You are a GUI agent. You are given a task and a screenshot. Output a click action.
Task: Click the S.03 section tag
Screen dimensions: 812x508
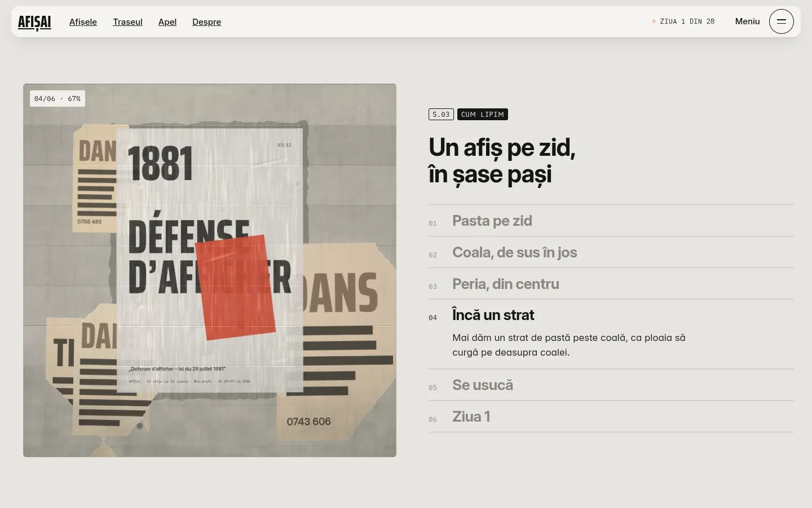pyautogui.click(x=441, y=115)
